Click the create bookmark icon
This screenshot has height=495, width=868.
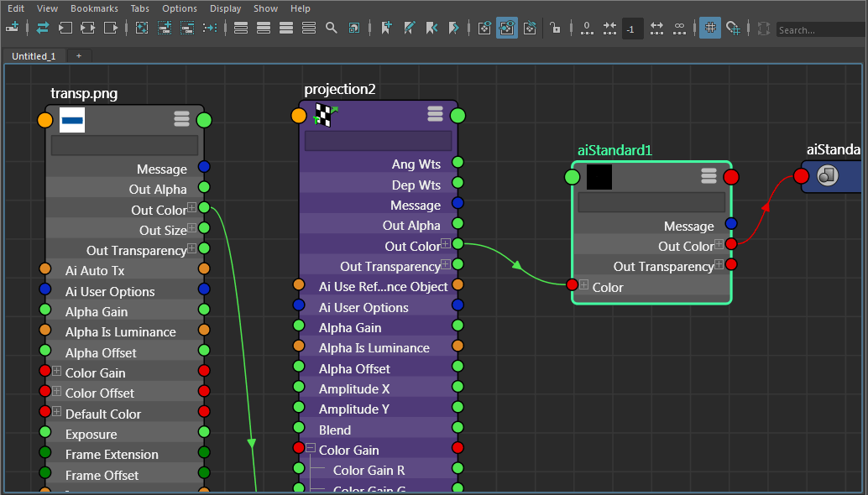pos(386,28)
